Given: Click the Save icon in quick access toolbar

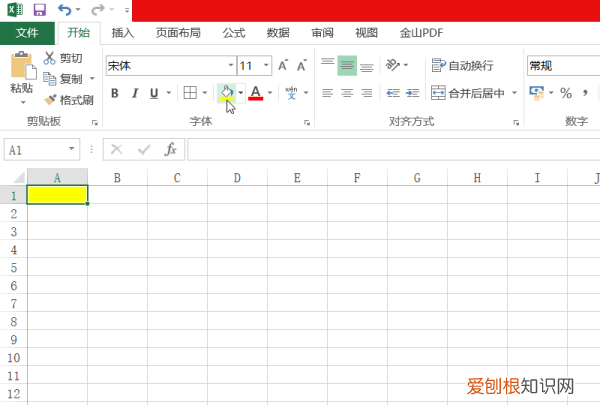Looking at the screenshot, I should point(39,10).
